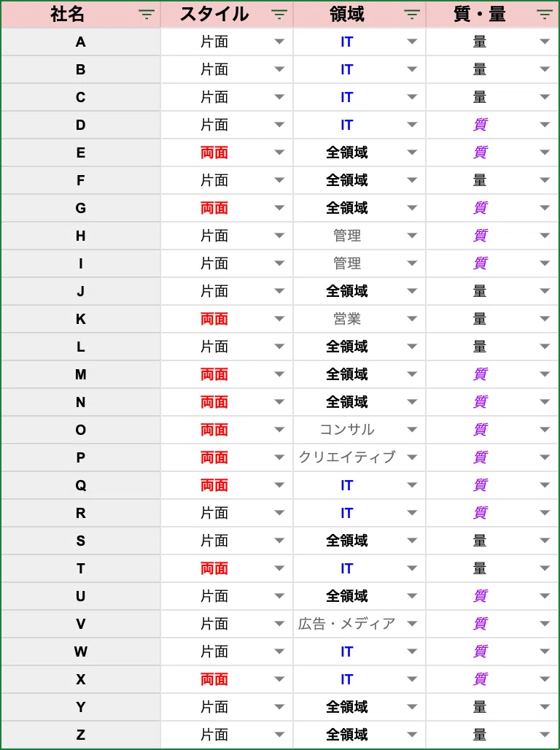
Task: Expand the スタイル dropdown for company A
Action: click(279, 42)
